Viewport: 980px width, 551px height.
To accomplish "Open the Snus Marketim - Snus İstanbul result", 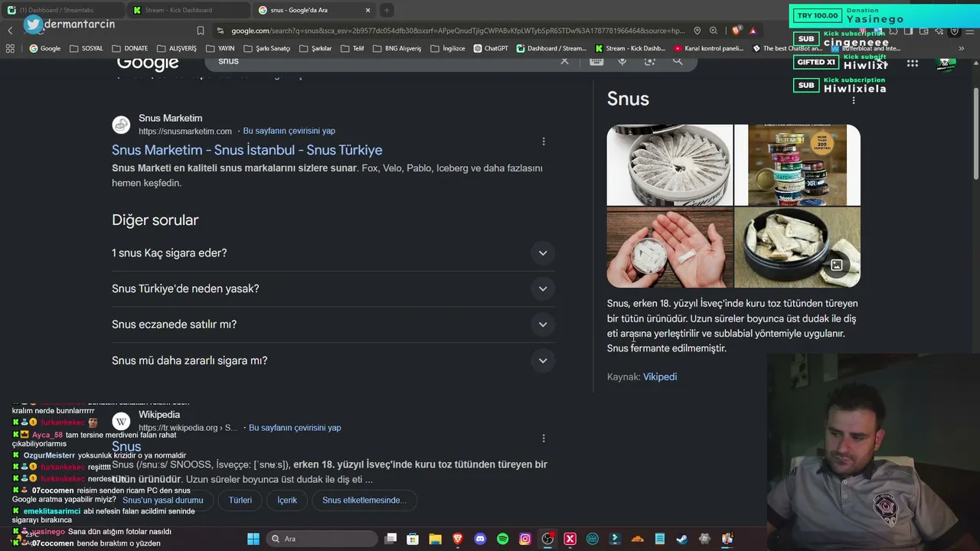I will (x=247, y=150).
